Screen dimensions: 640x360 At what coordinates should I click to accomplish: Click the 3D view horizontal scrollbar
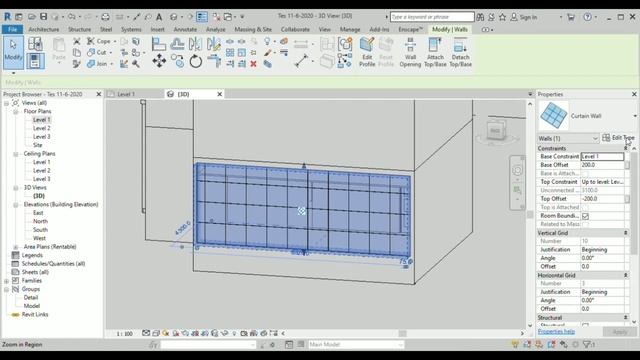[x=402, y=333]
